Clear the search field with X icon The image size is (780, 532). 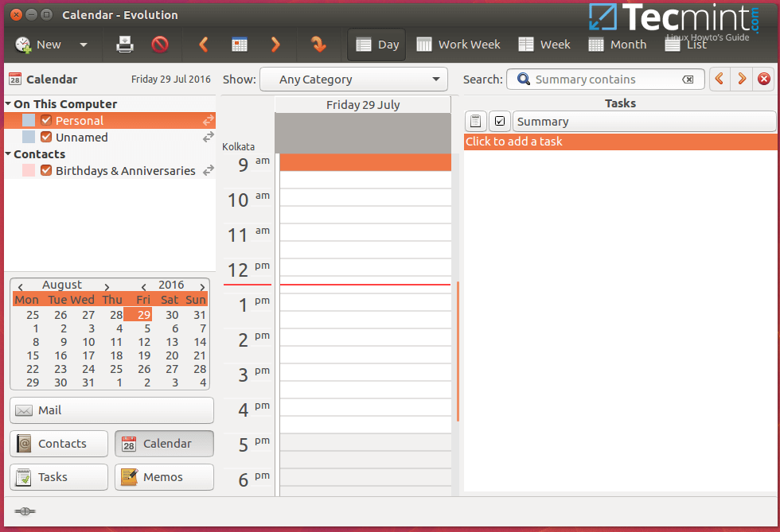pyautogui.click(x=688, y=80)
